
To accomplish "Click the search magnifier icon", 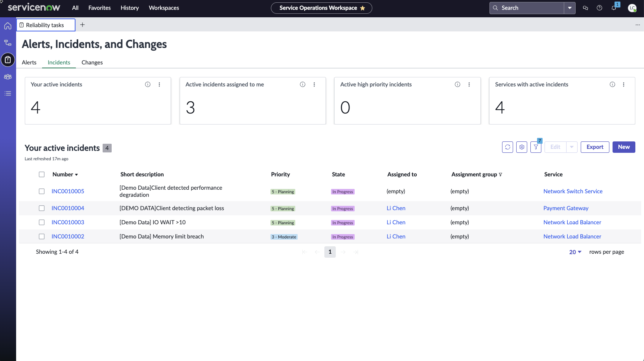I will point(495,8).
